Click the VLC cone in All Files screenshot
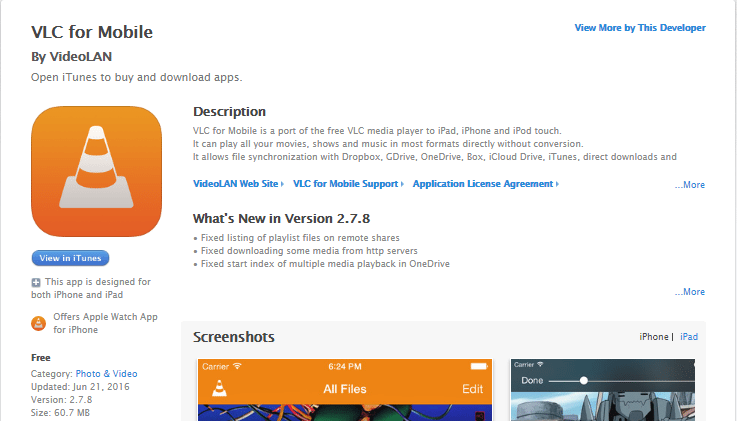Screen dimensions: 737x421 (220, 389)
